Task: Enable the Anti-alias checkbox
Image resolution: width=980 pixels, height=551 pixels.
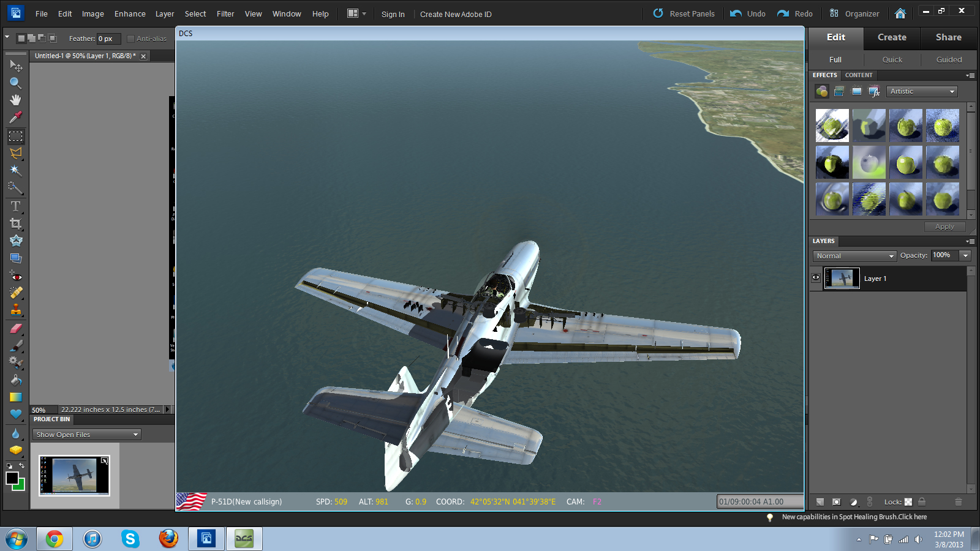Action: (130, 39)
